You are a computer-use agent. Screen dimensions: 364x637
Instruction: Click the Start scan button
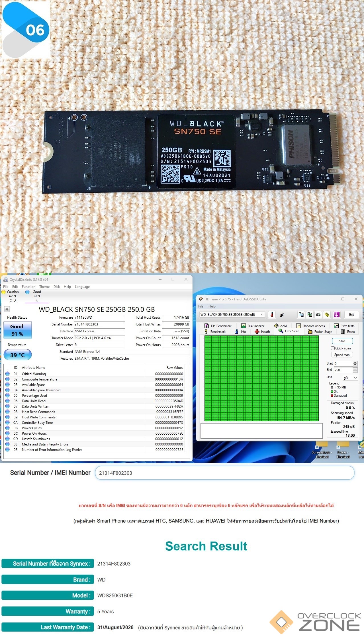(342, 341)
